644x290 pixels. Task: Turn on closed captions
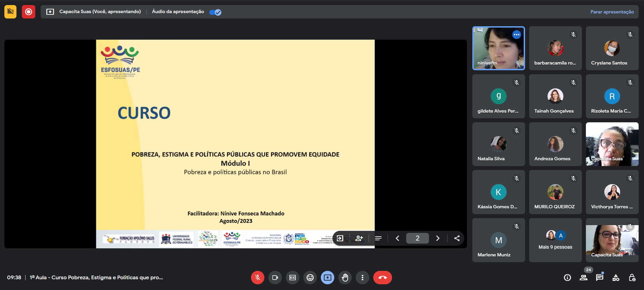292,278
